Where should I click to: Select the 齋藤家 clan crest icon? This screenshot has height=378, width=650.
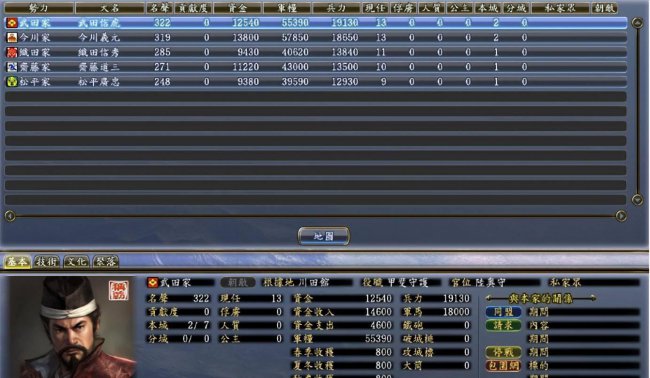tap(12, 67)
